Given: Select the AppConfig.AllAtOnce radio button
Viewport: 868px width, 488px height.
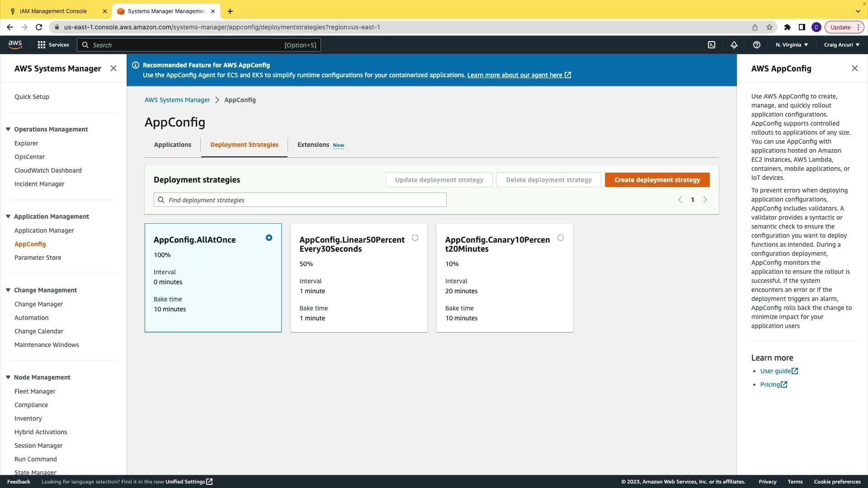Looking at the screenshot, I should (x=269, y=238).
